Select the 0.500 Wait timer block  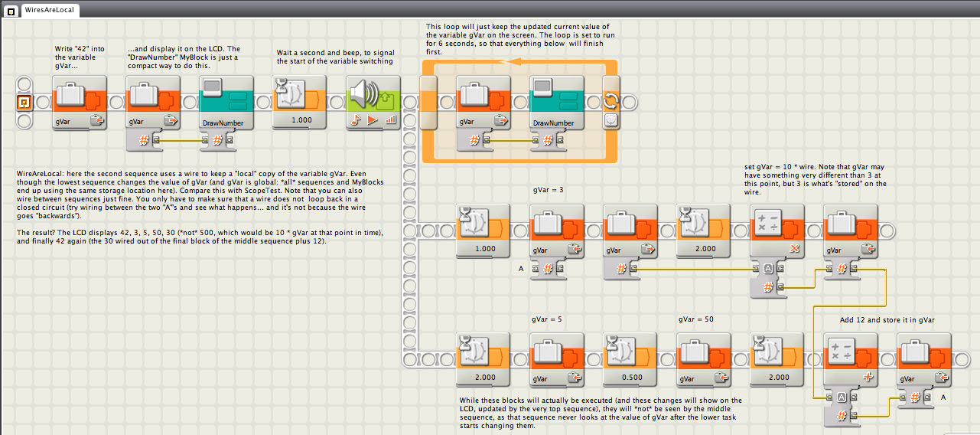tap(630, 359)
